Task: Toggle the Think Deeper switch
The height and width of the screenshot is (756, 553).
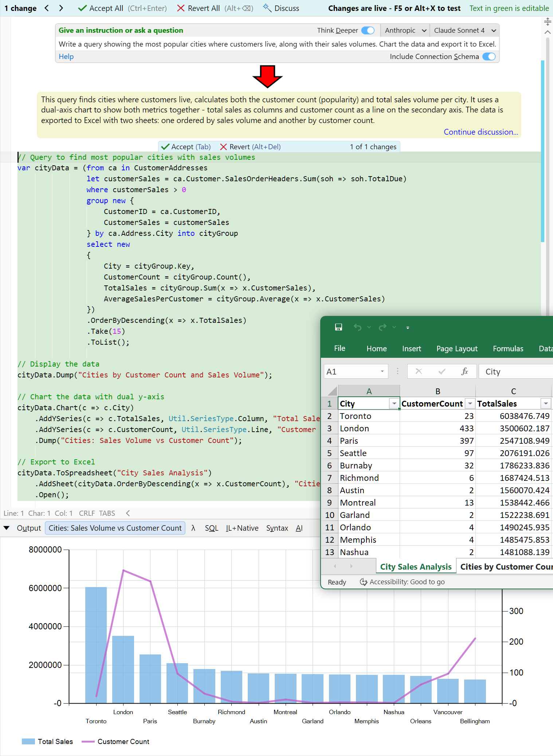Action: [368, 31]
